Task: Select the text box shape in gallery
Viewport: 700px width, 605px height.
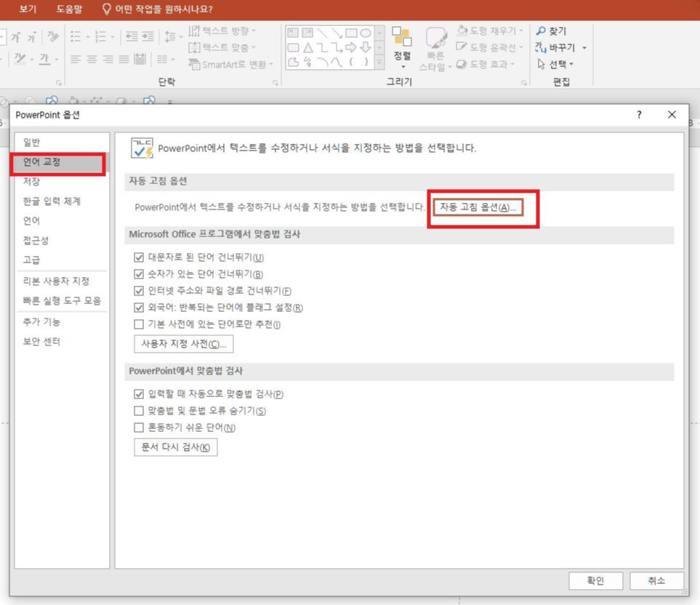Action: [x=293, y=33]
